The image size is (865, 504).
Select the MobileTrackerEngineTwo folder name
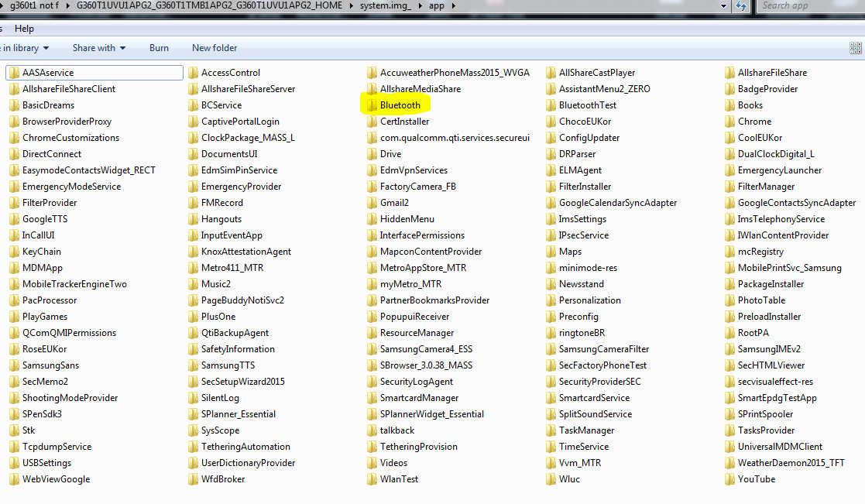74,284
